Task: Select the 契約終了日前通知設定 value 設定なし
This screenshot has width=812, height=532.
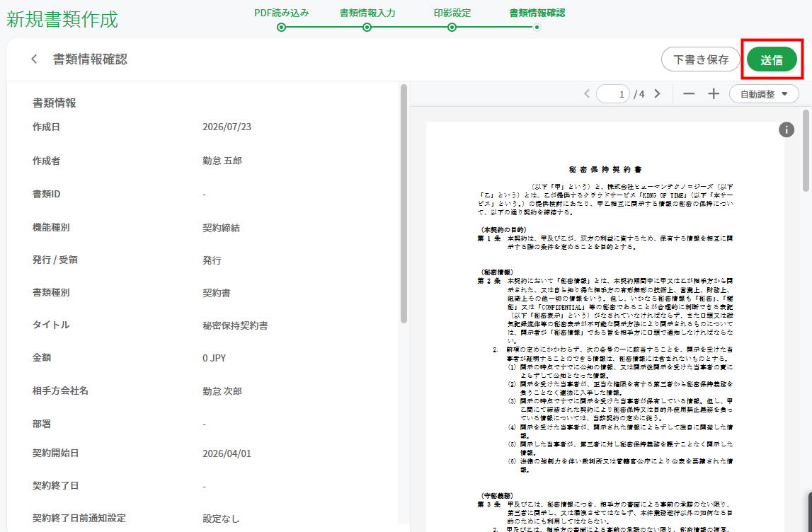Action: click(x=221, y=519)
